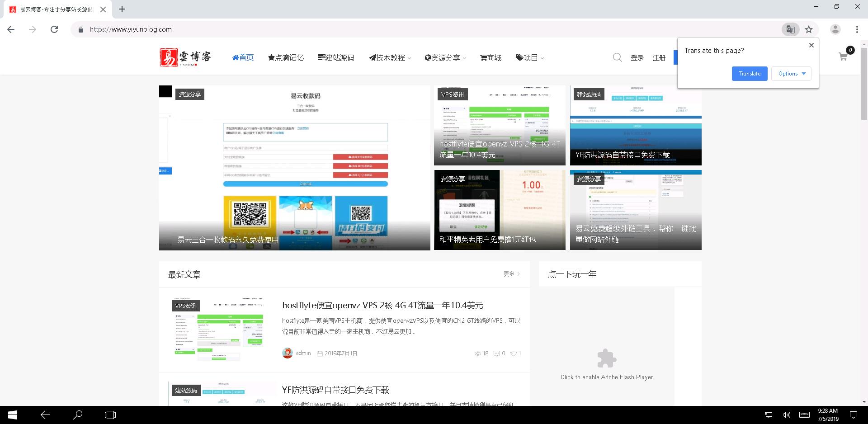868x424 pixels.
Task: Click the address bar URL field
Action: click(425, 29)
